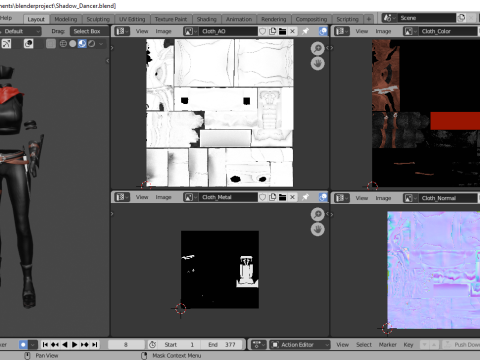Screen dimensions: 480x360
Task: Switch to the Animation workspace tab
Action: [239, 19]
